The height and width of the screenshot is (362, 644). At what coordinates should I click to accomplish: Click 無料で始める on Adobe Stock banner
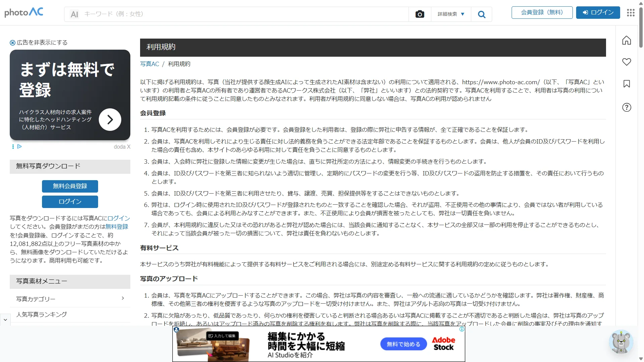pyautogui.click(x=403, y=344)
